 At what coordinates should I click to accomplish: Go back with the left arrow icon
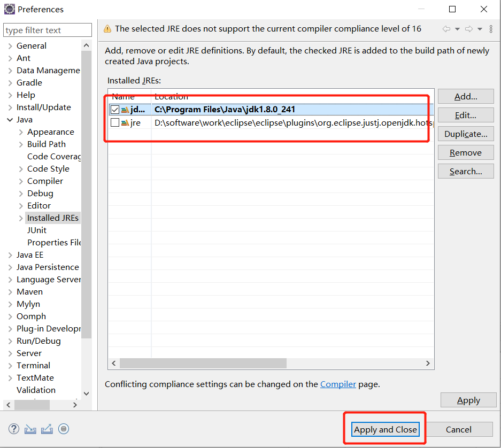click(x=446, y=29)
